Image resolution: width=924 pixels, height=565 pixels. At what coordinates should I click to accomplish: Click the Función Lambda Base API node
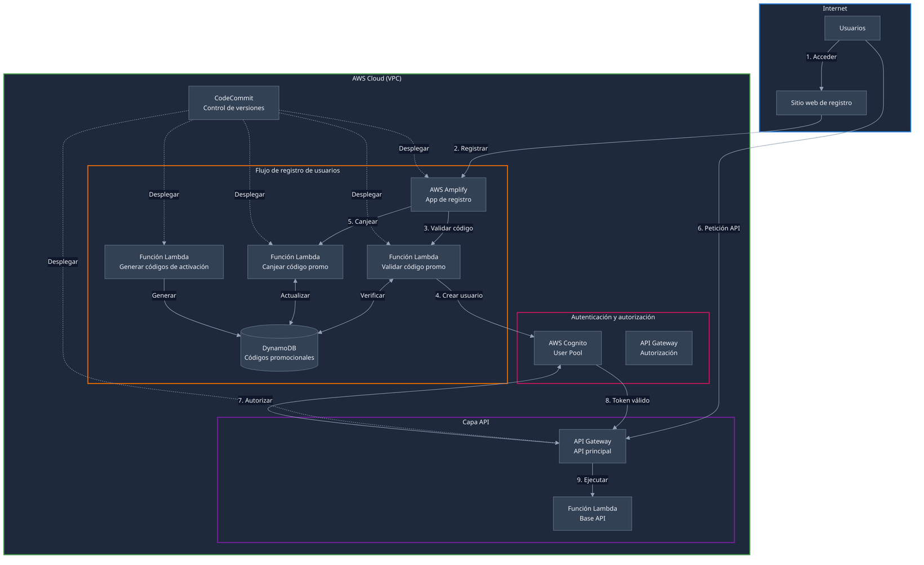(x=592, y=513)
